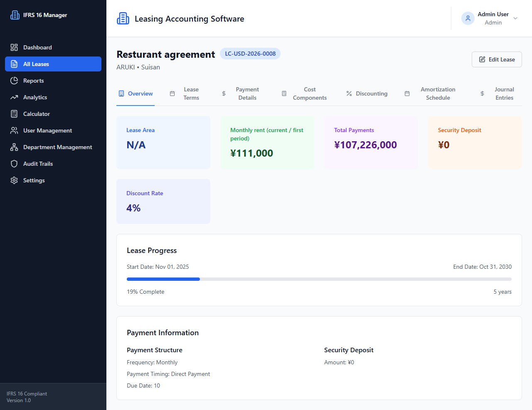Screen dimensions: 532x410
Task: Click the Reports pie chart icon
Action: [14, 81]
